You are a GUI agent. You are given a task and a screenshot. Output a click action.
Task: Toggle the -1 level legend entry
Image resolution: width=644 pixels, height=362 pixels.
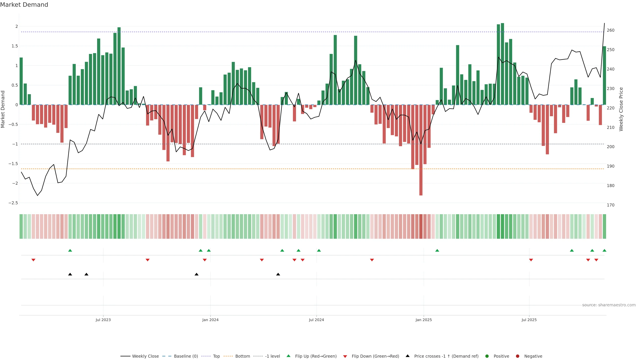point(272,356)
